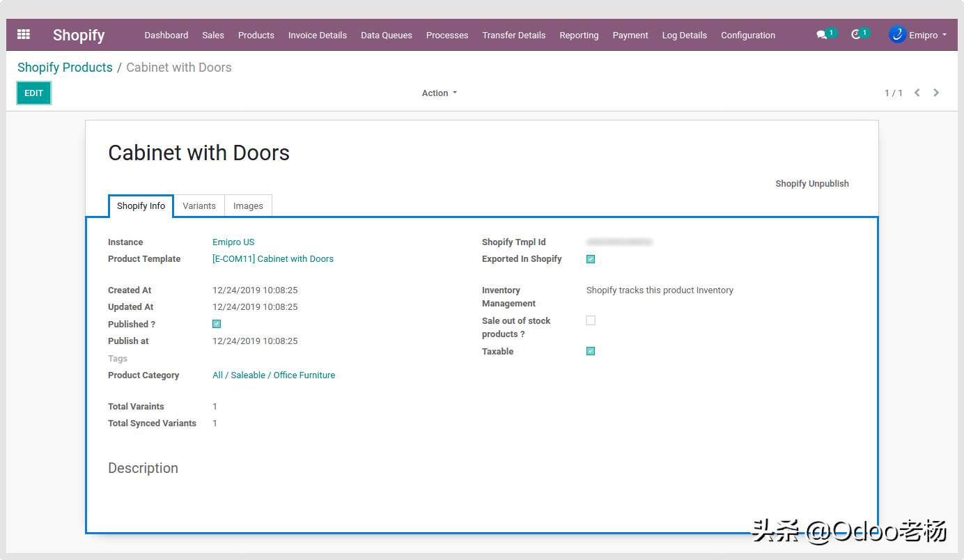Click the 1 / 1 pager counter
Screen dimensions: 964x560
coord(894,93)
